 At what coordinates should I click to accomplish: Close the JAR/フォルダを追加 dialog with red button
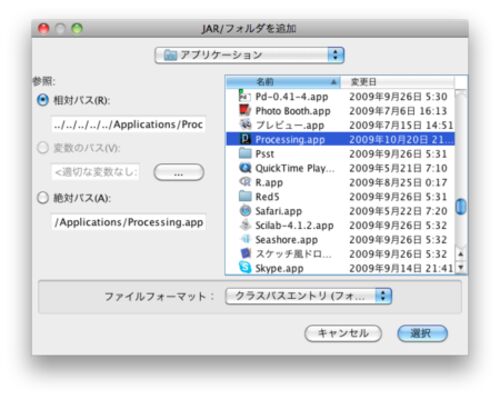[43, 29]
